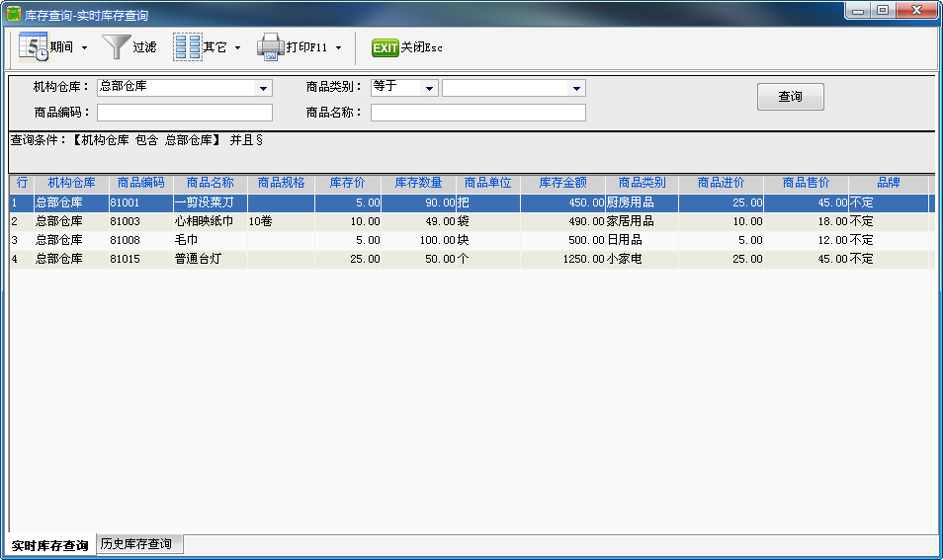943x560 pixels.
Task: Sort by 库存数量 column header
Action: (x=418, y=183)
